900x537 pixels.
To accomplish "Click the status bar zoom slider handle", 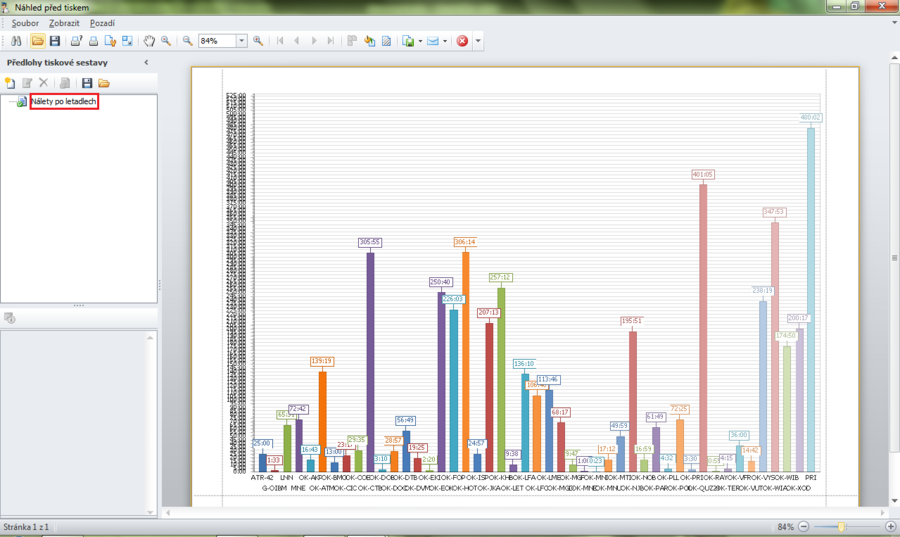I will 842,526.
